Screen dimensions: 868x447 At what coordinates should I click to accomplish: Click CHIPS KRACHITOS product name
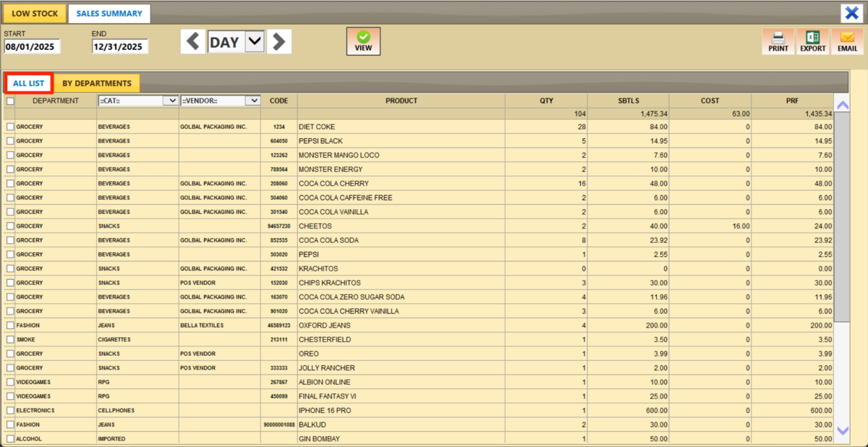point(329,283)
